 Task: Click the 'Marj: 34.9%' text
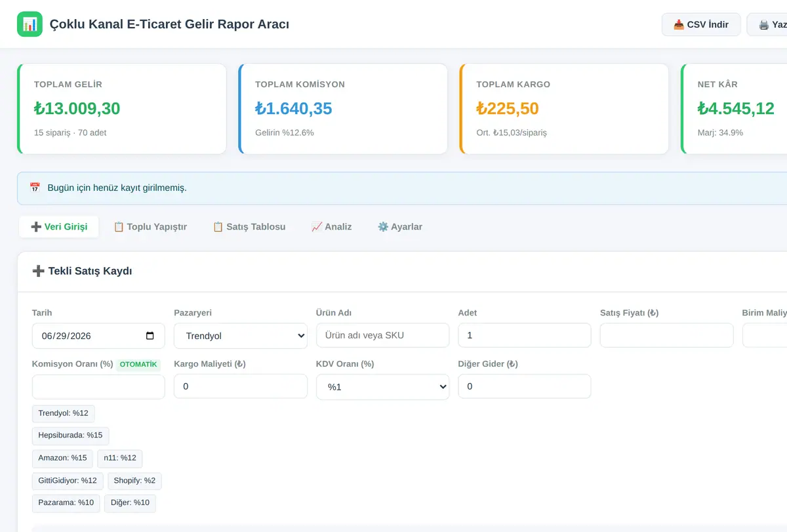[721, 133]
